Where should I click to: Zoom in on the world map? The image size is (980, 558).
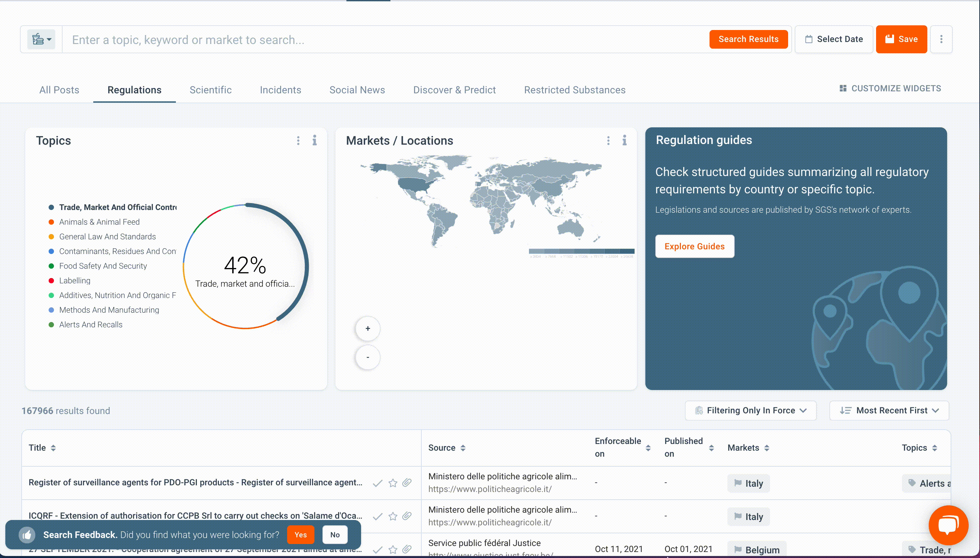pyautogui.click(x=368, y=328)
